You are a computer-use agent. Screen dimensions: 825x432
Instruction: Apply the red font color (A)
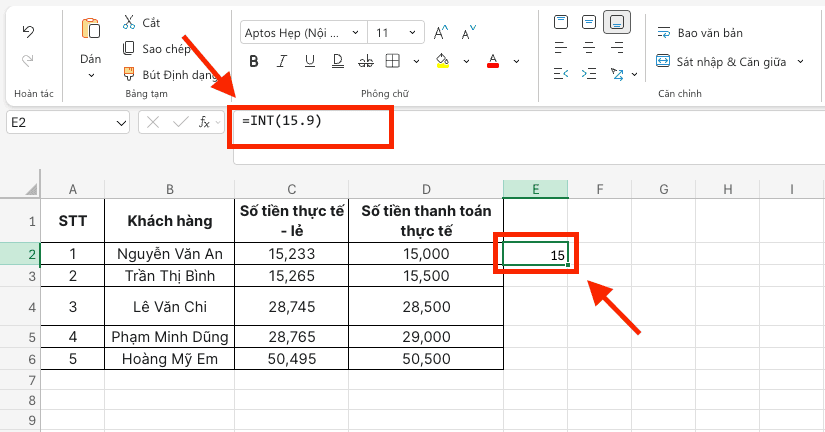tap(492, 61)
